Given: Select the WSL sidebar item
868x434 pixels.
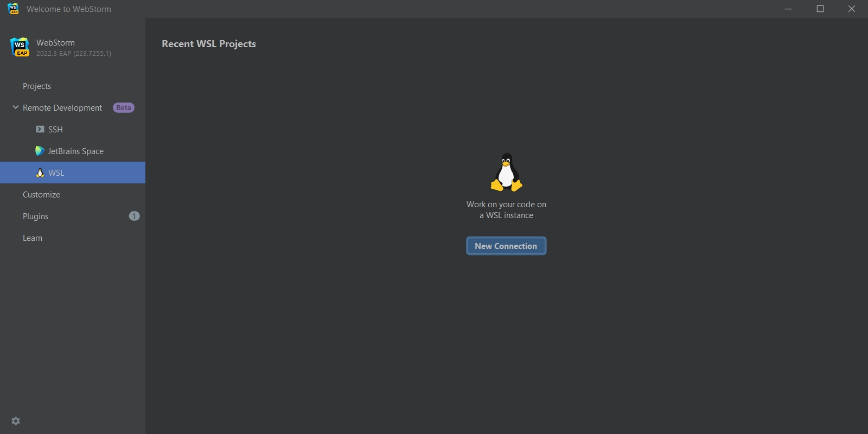Looking at the screenshot, I should coord(73,173).
